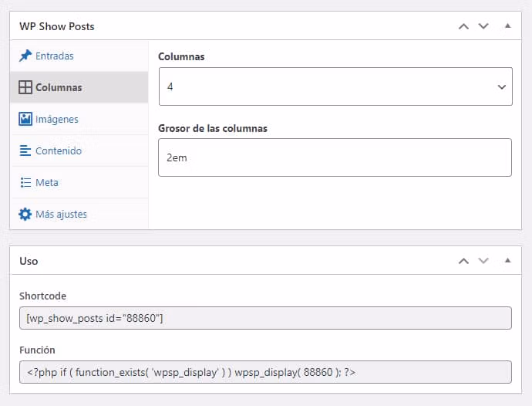Collapse the WP Show Posts panel
Viewport: 532px width, 406px height.
click(507, 25)
